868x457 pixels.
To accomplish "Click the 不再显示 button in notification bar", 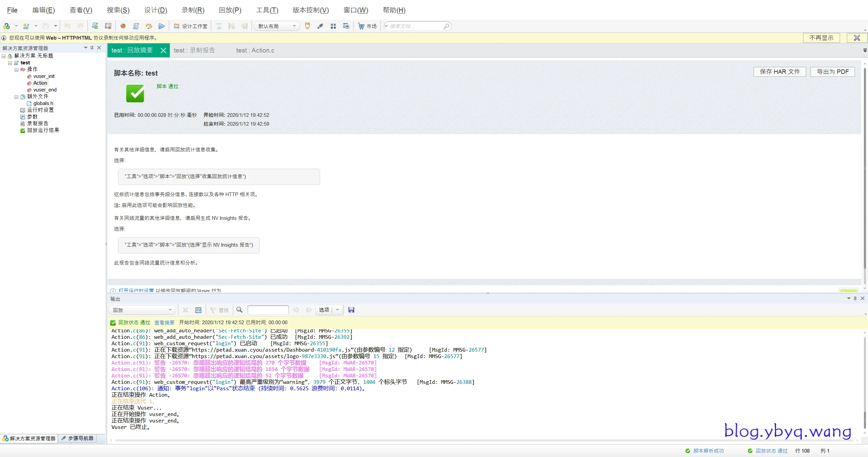I will click(x=821, y=38).
